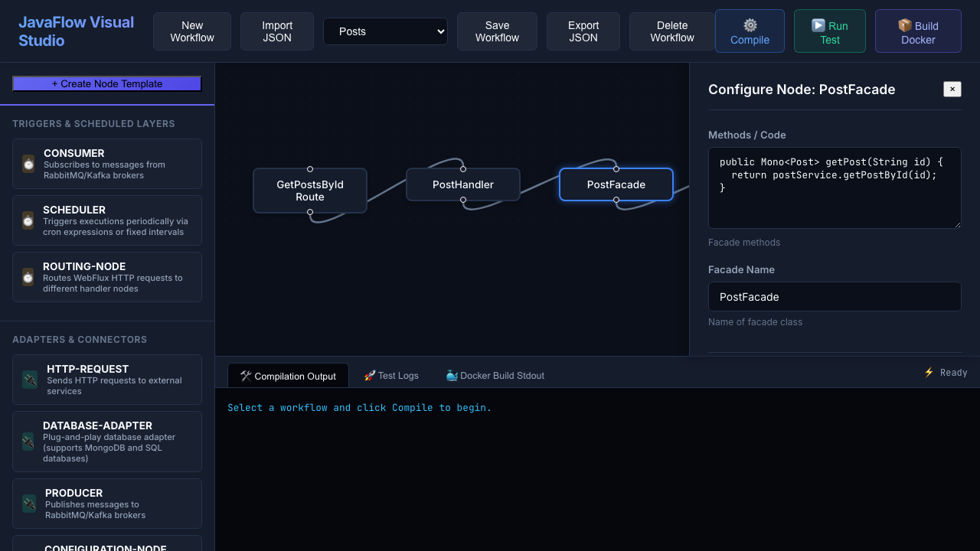Click the CONSUMER node clock icon
Viewport: 980px width, 551px height.
point(28,164)
